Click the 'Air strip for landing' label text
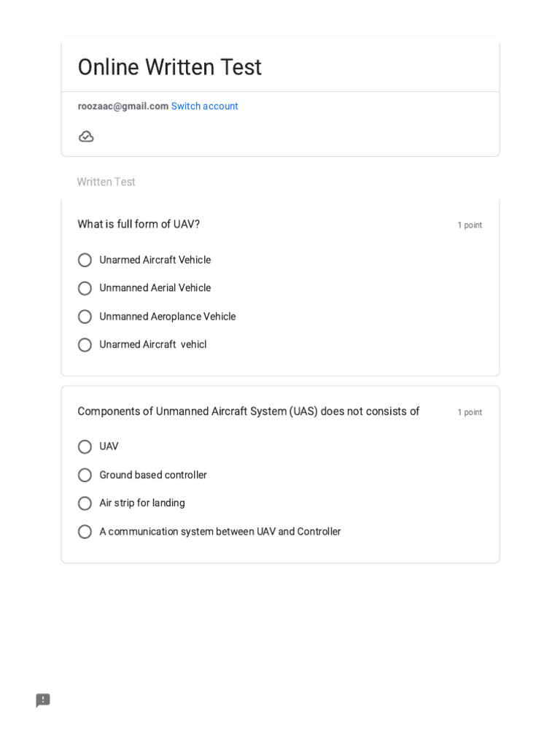Screen dimensions: 560x747 pos(142,503)
